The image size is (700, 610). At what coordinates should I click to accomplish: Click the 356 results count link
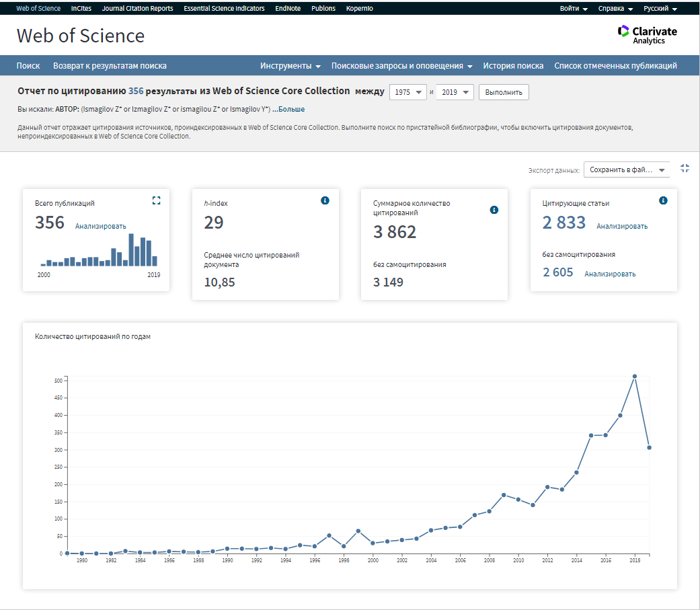coord(136,91)
